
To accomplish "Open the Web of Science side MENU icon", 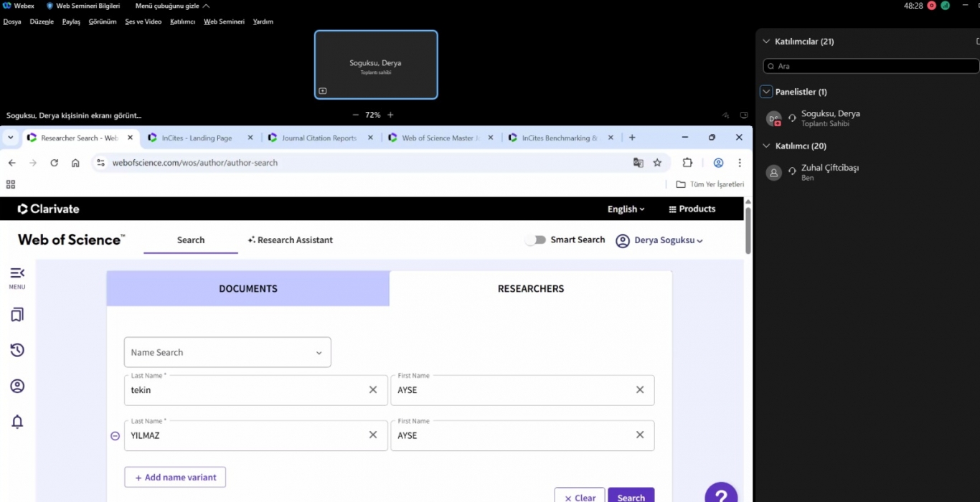I will (x=17, y=277).
